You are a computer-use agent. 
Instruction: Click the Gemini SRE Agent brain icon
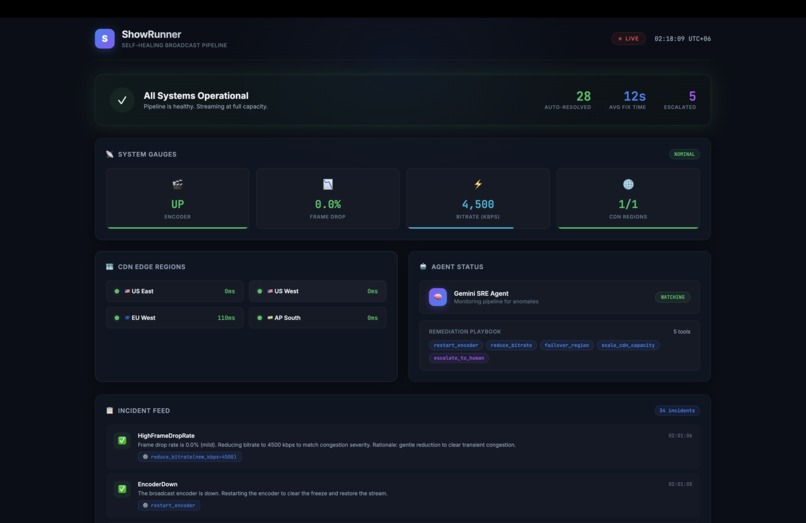438,297
